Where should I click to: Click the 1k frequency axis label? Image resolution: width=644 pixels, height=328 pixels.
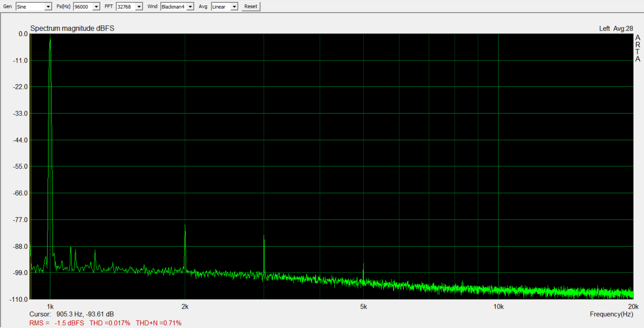click(50, 307)
